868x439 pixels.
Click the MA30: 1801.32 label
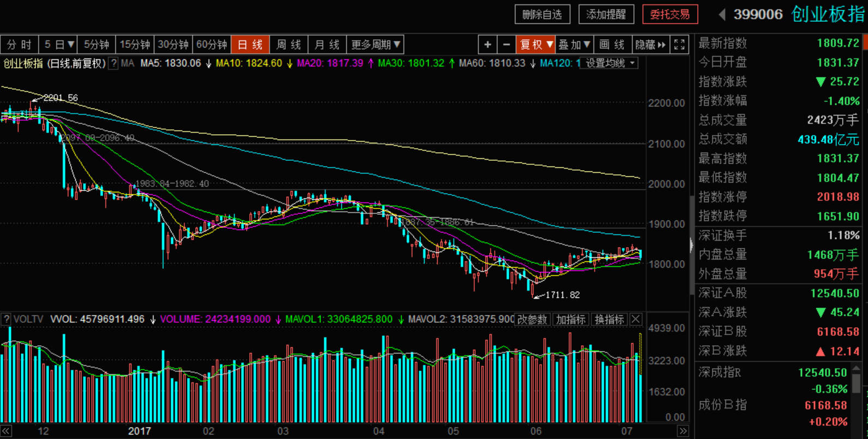(411, 63)
